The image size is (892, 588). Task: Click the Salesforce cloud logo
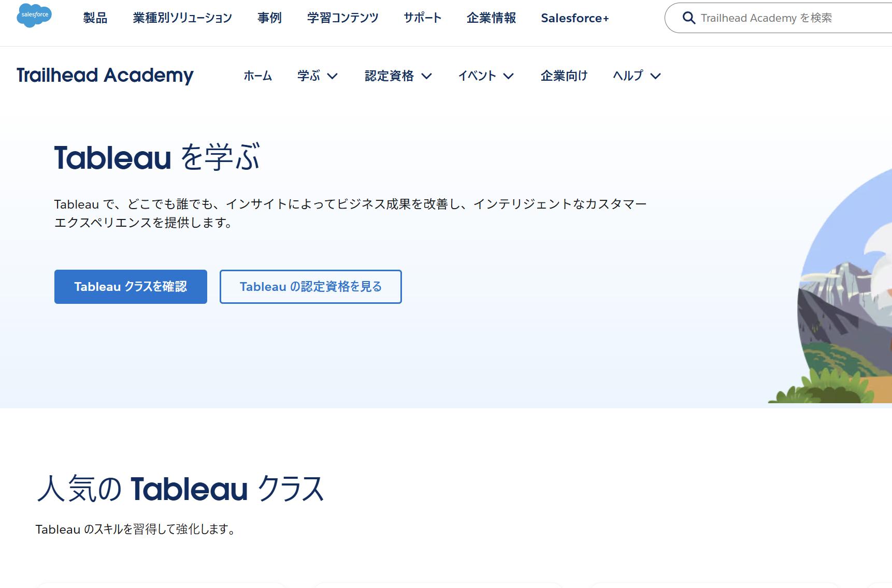tap(34, 15)
